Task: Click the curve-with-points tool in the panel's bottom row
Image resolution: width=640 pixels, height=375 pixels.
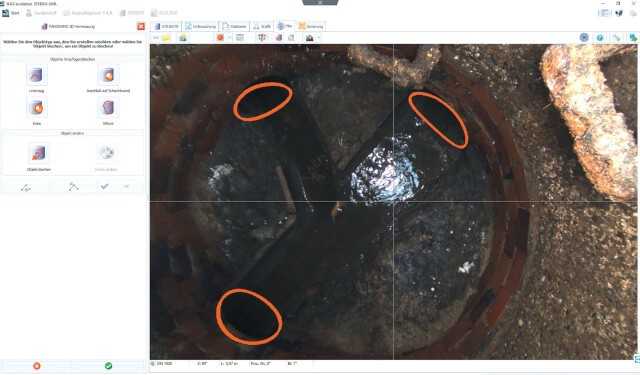Action: click(26, 187)
